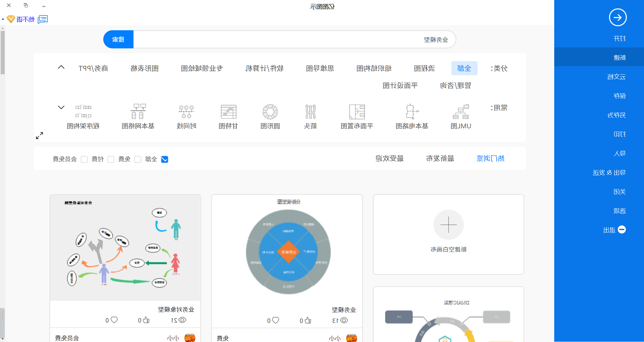Viewport: 644px width, 342px height.
Task: Select the 专业领域绘图 category
Action: click(202, 68)
